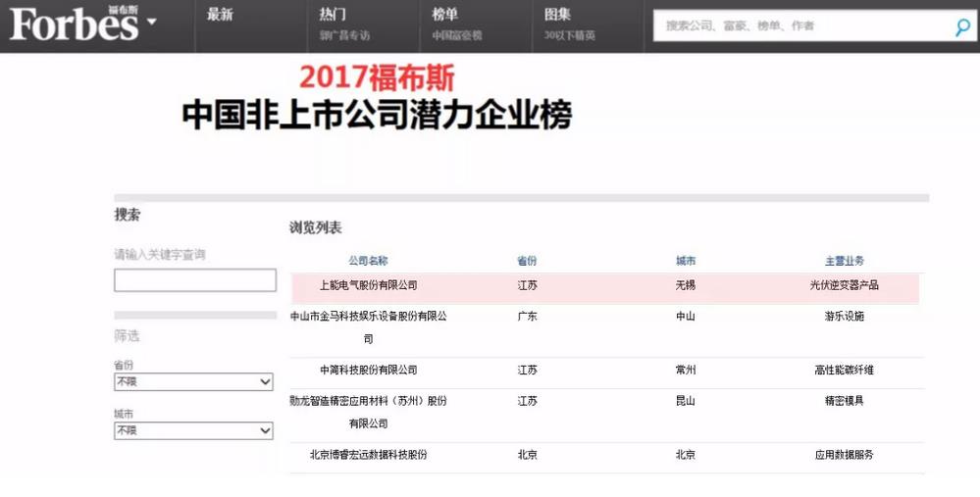The width and height of the screenshot is (980, 497).
Task: Open the 热门 navigation menu
Action: 334,15
